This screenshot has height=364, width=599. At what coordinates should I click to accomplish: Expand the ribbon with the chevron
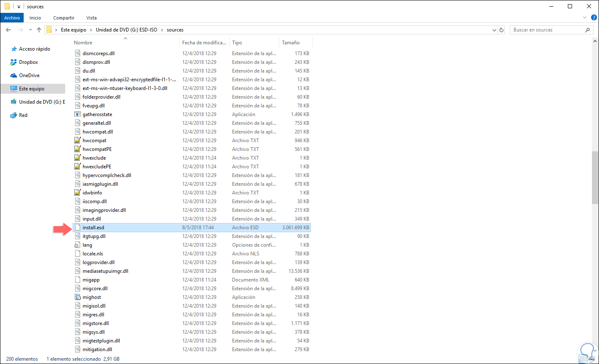(585, 18)
